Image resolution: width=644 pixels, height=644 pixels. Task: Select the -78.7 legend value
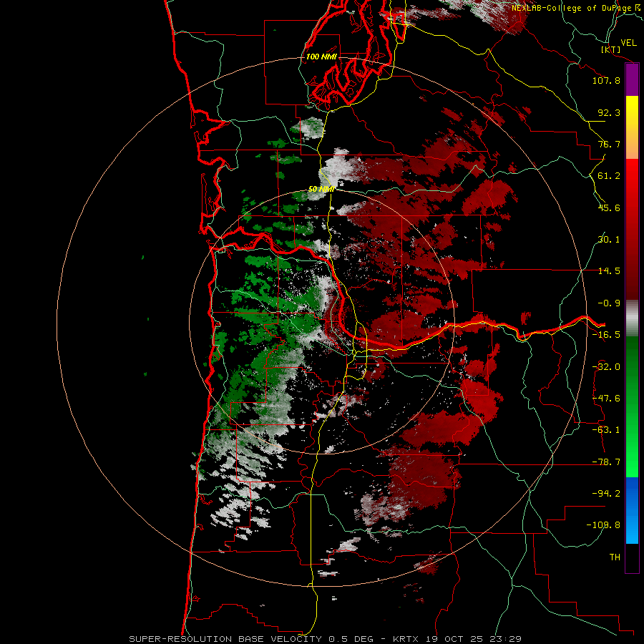pos(606,462)
